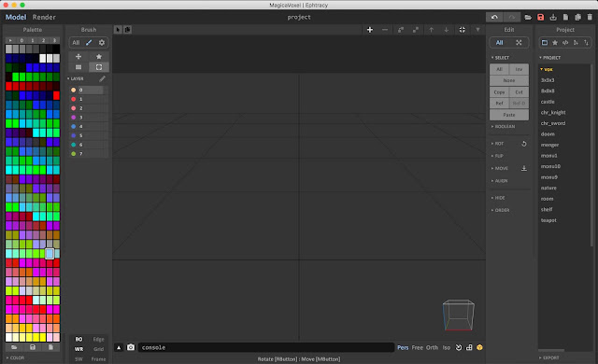Click the move-up arrow in toolbar
Image resolution: width=598 pixels, height=364 pixels.
[x=431, y=30]
